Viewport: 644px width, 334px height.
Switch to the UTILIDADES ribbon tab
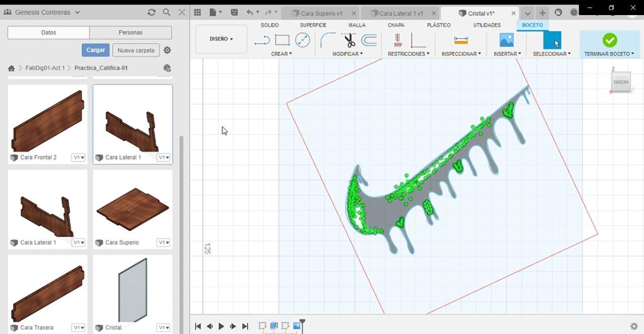(x=487, y=25)
